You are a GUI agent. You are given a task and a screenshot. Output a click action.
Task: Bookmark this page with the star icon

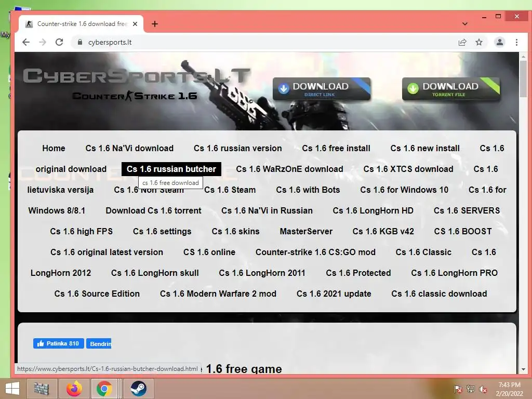tap(478, 42)
